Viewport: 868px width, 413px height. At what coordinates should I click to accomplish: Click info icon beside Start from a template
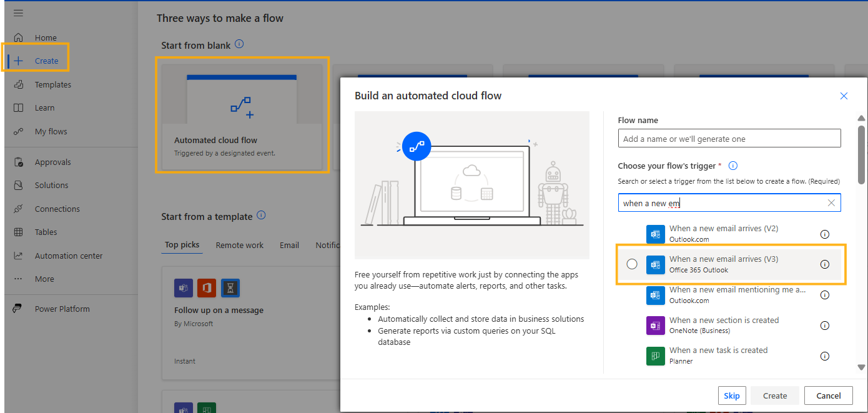[261, 216]
